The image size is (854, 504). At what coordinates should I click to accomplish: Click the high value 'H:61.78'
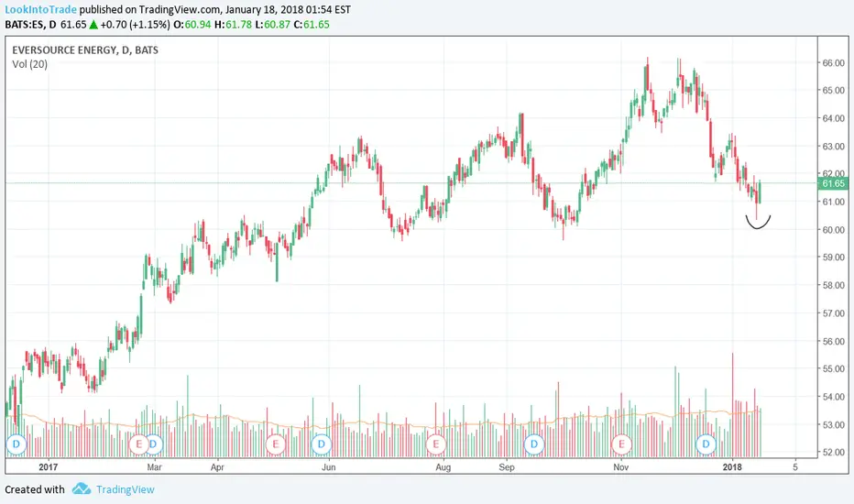(x=233, y=25)
